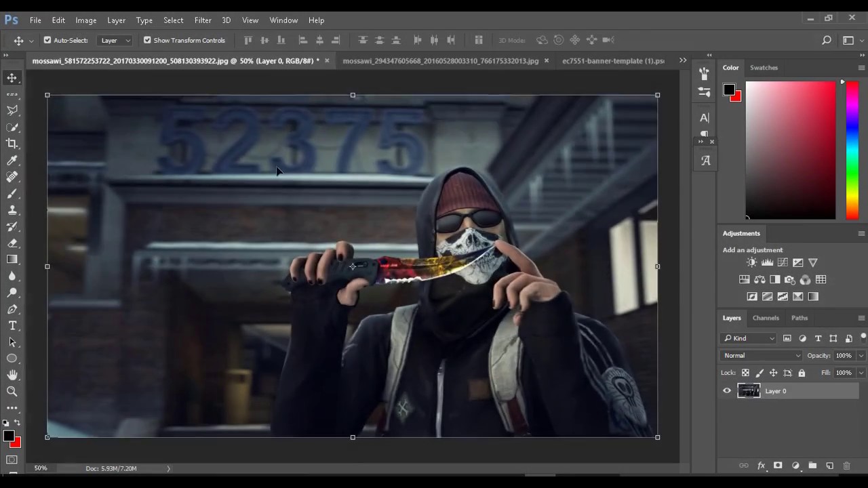Toggle lock position
Screen dimensions: 868x488
773,373
